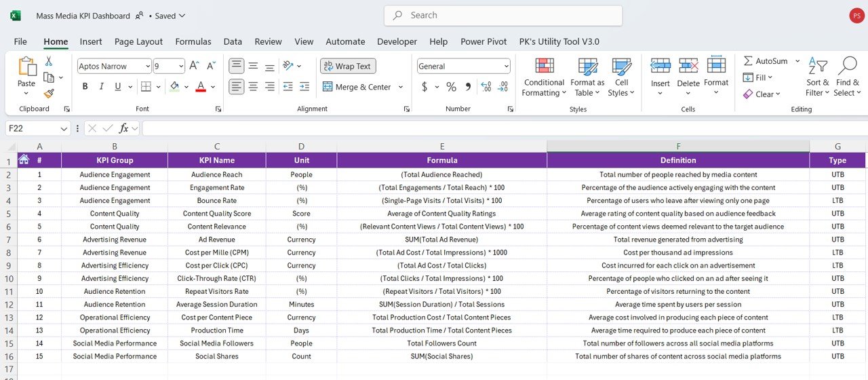This screenshot has height=380, width=868.
Task: Toggle Wrap Text
Action: (348, 66)
